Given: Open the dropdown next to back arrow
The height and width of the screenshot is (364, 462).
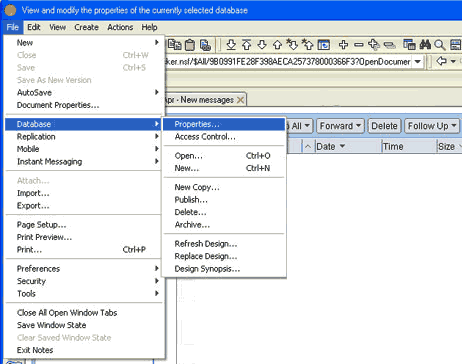Looking at the screenshot, I should tap(453, 61).
